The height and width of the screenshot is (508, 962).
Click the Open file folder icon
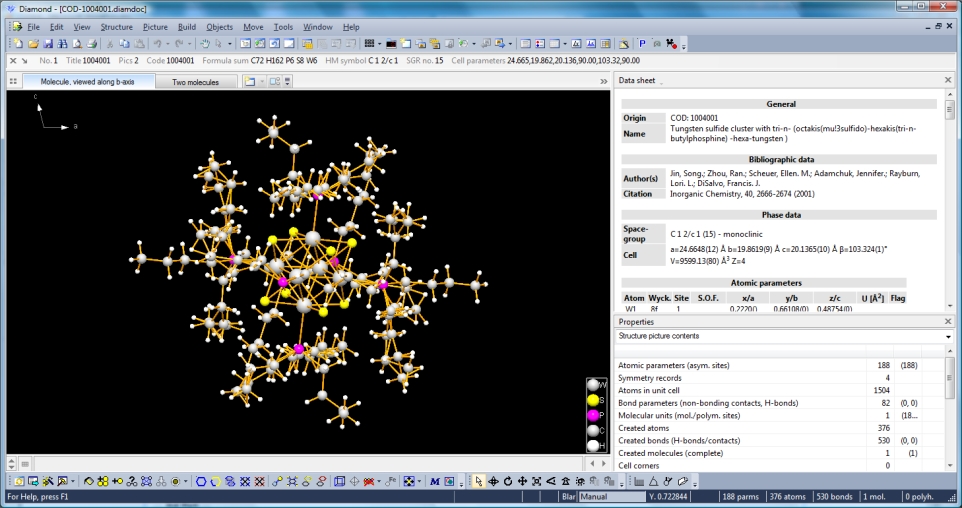pos(33,44)
